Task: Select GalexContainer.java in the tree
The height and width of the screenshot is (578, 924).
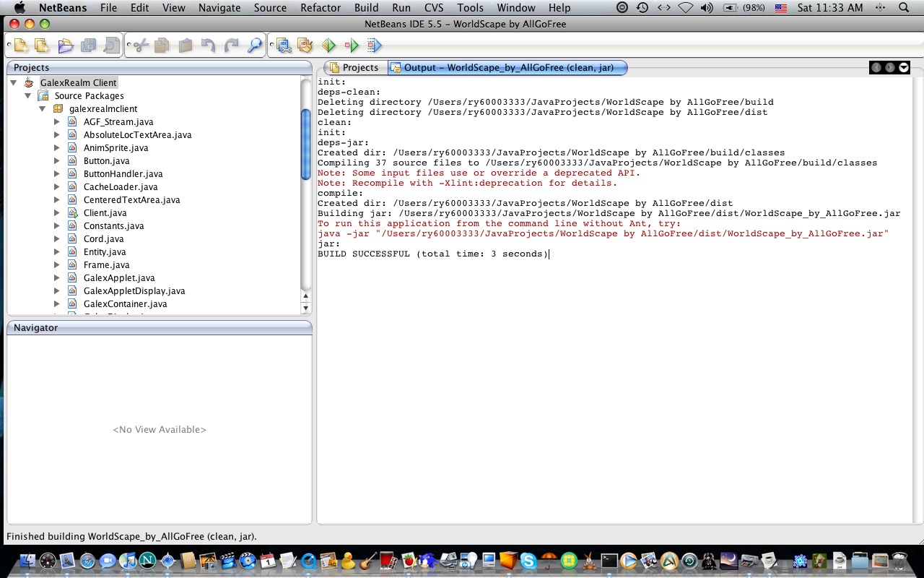Action: (x=125, y=304)
